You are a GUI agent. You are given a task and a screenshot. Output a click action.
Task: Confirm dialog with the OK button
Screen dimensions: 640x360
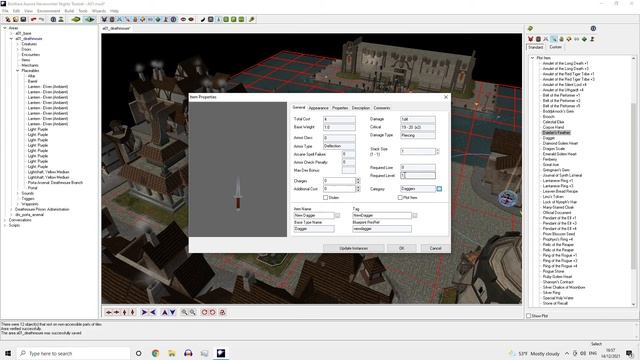pyautogui.click(x=402, y=248)
